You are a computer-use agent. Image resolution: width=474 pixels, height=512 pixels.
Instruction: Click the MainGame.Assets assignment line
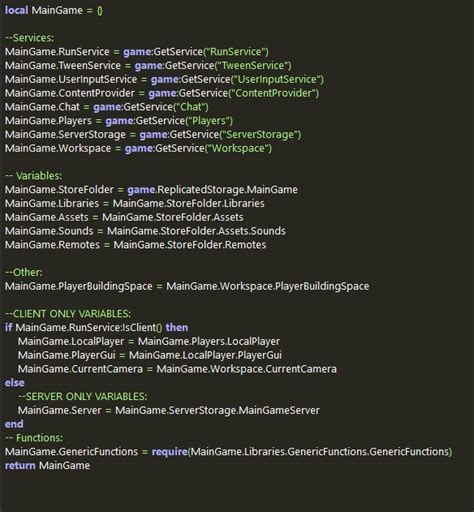[x=124, y=217]
